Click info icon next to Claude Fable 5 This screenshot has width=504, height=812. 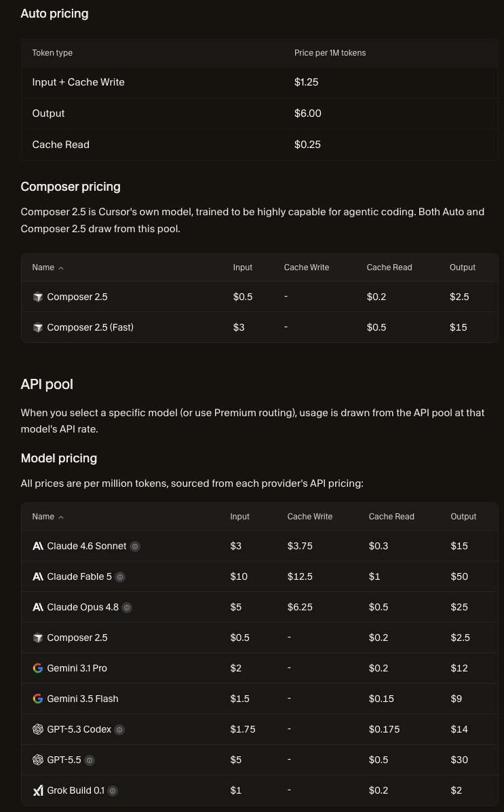(x=120, y=577)
